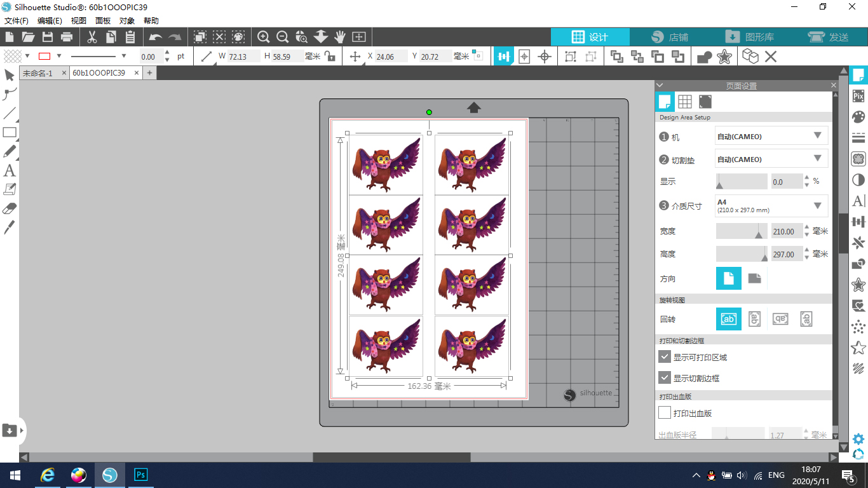Select the first rotate view option
Image resolution: width=868 pixels, height=488 pixels.
(x=729, y=319)
